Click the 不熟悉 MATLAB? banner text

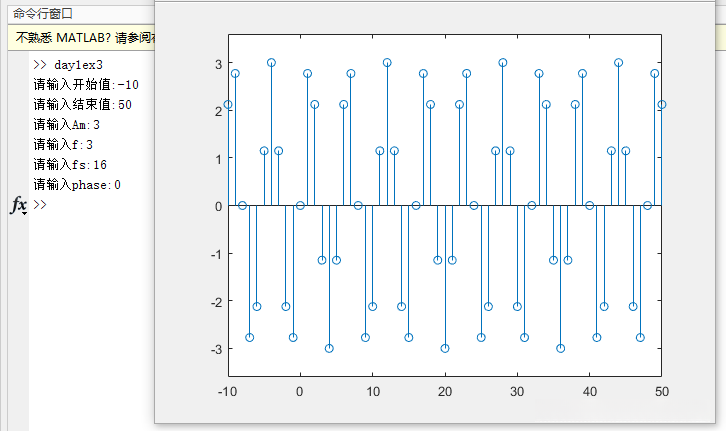coord(85,37)
